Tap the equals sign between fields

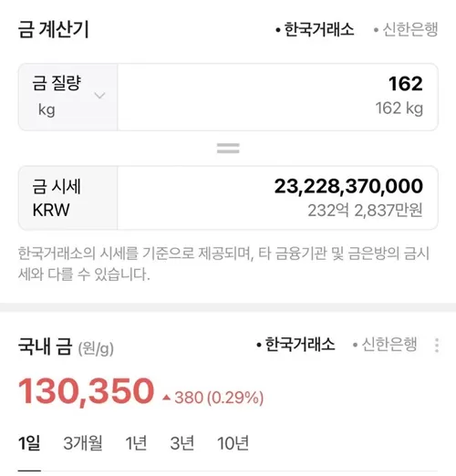228,149
